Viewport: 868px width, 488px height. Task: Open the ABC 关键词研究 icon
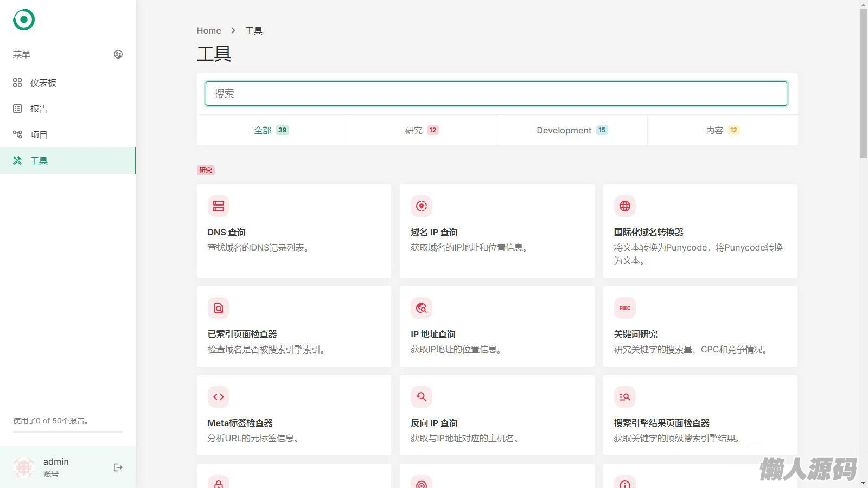pyautogui.click(x=625, y=308)
